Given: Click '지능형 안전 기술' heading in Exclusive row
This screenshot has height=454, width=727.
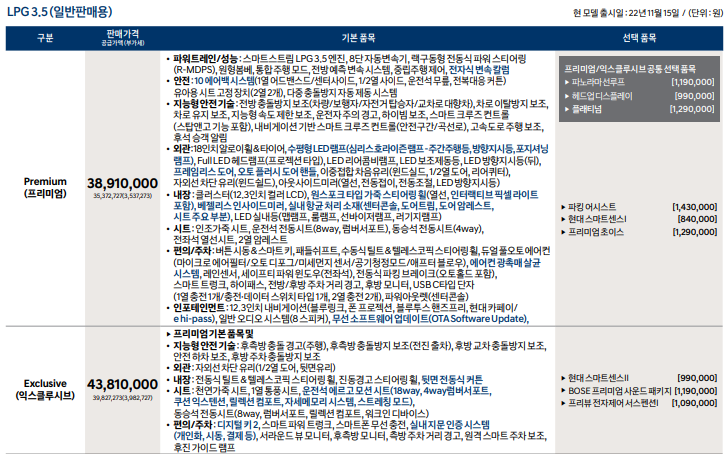Looking at the screenshot, I should [x=204, y=345].
